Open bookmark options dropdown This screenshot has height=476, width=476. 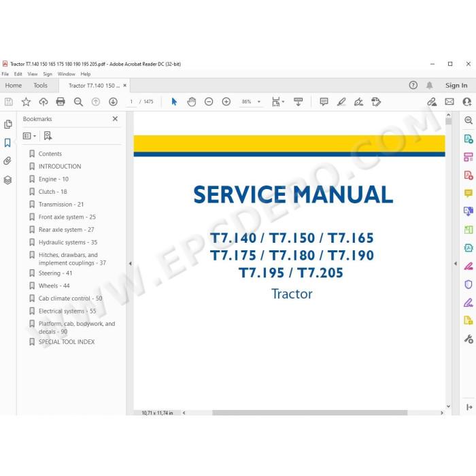29,136
